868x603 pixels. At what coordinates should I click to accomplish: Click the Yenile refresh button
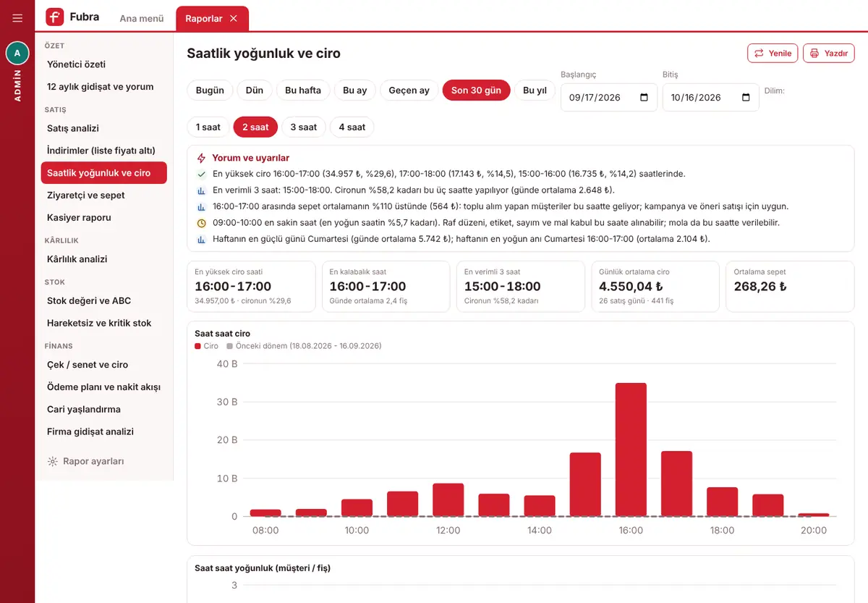(x=773, y=53)
